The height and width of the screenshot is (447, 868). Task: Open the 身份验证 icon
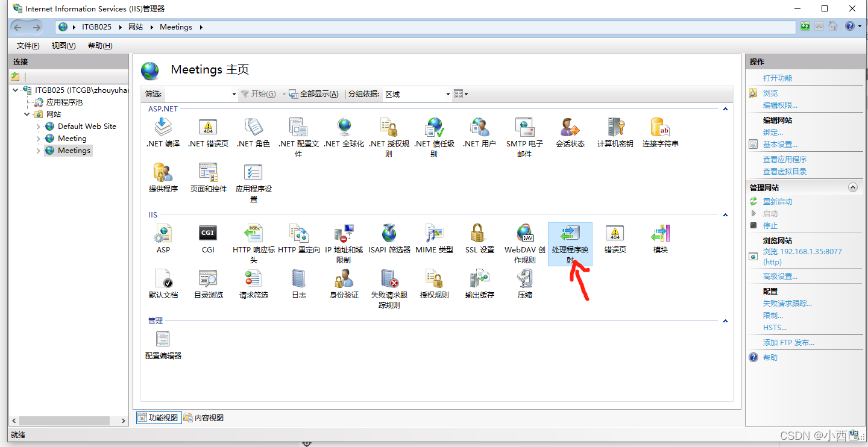344,284
